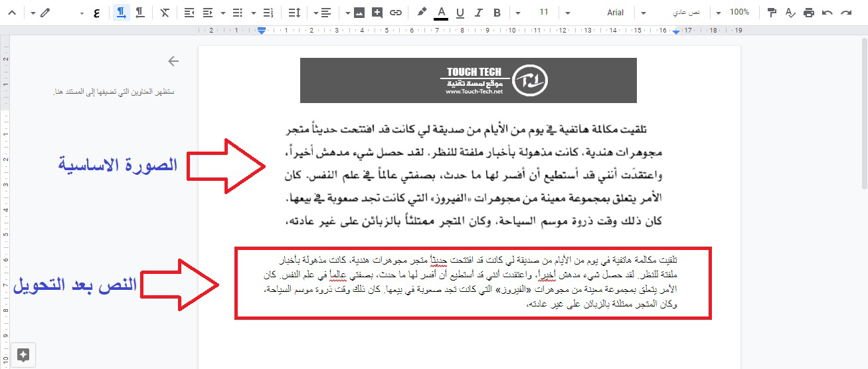Click the pencil editing mode icon
The width and height of the screenshot is (868, 369).
tap(45, 13)
